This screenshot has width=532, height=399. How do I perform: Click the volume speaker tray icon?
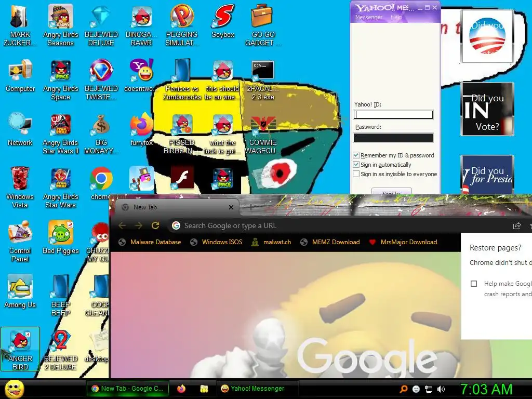pos(441,389)
